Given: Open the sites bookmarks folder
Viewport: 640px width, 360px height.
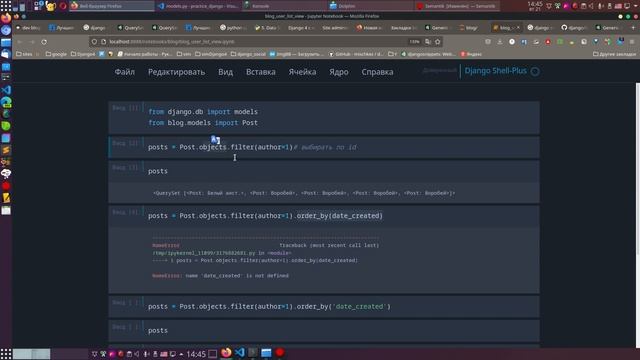Looking at the screenshot, I should 24,54.
